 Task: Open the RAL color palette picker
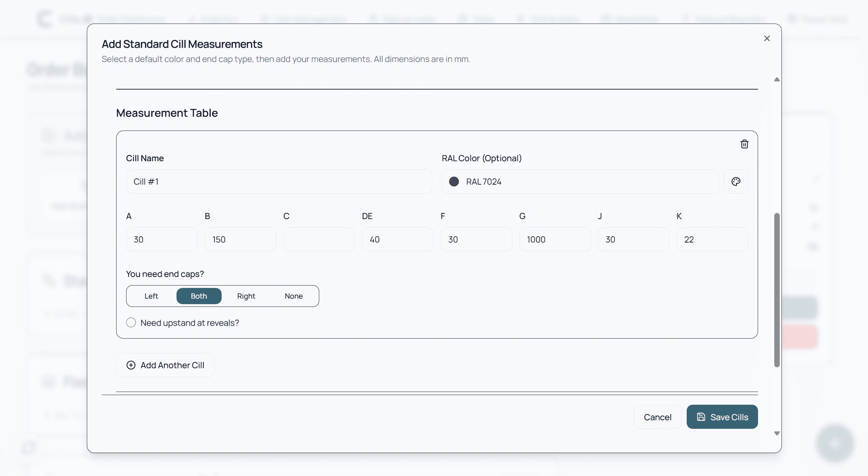click(736, 182)
